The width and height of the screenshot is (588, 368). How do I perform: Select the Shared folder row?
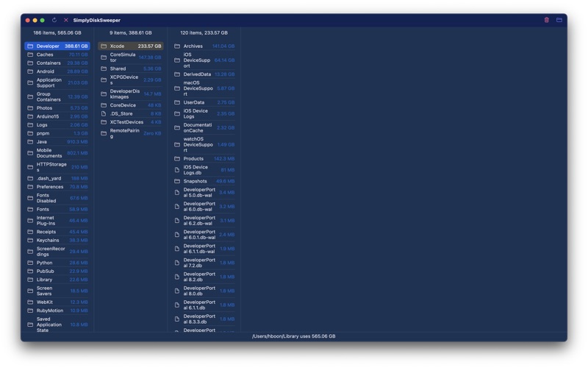(x=131, y=68)
